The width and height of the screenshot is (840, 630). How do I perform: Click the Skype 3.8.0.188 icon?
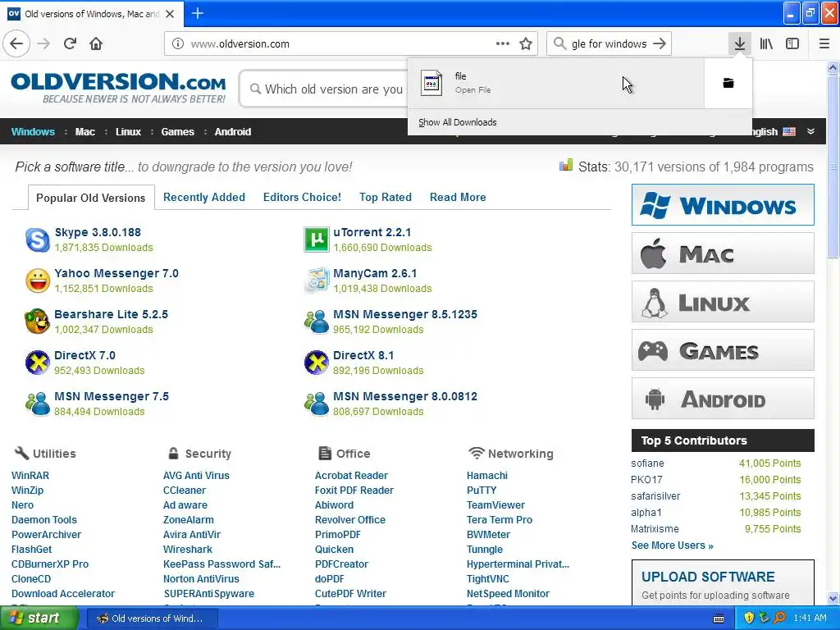pyautogui.click(x=38, y=240)
